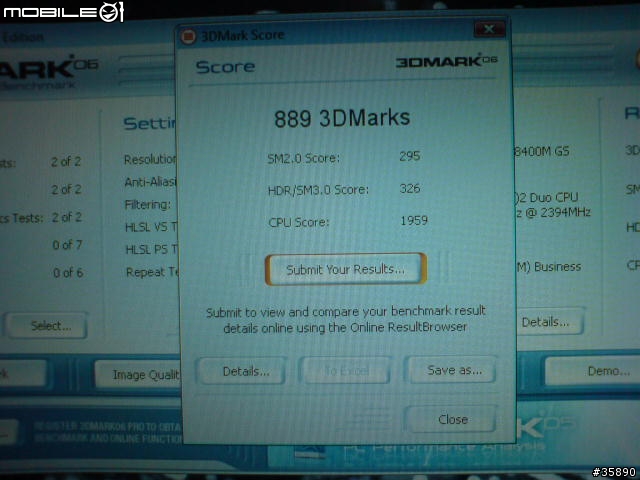Click the 889 3DMarks score text
Screen dimensions: 640x480
point(342,118)
